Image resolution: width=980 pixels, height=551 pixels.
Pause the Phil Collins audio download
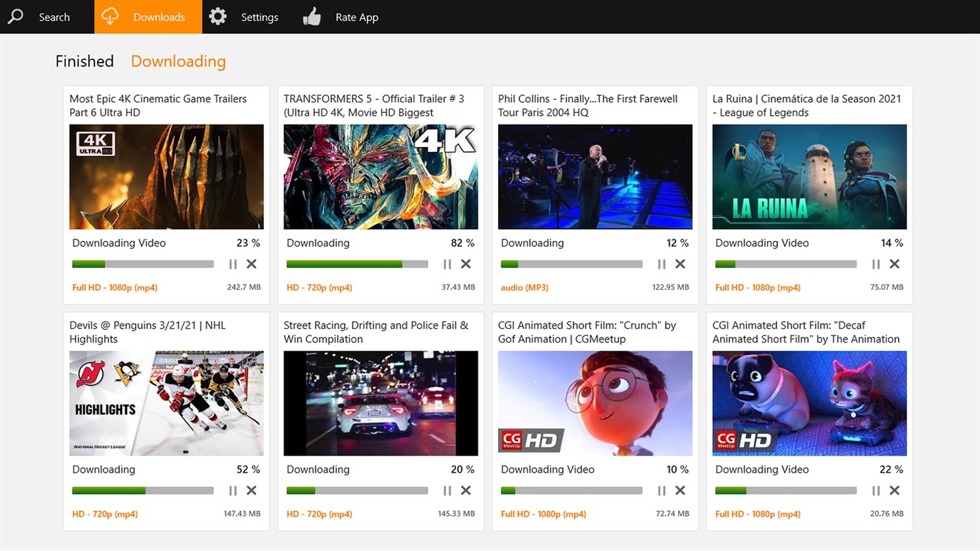pyautogui.click(x=661, y=264)
